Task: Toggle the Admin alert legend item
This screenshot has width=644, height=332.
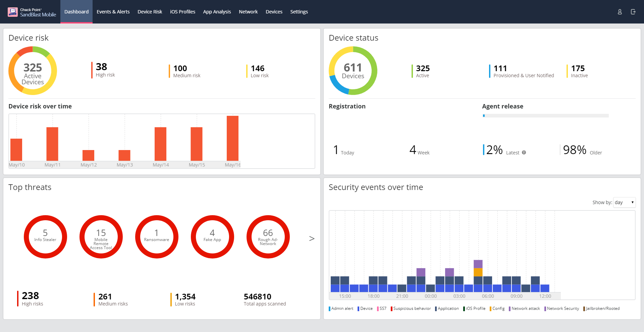Action: tap(341, 309)
